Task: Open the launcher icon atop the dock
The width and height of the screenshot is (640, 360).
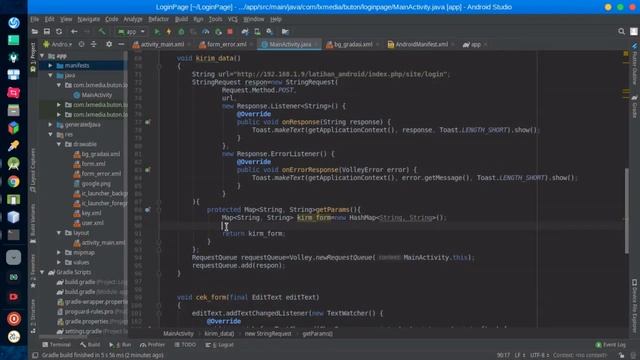Action: point(13,23)
